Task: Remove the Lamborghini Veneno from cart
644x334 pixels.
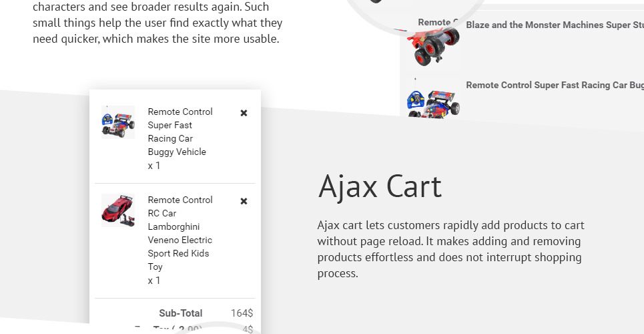Action: click(x=244, y=201)
